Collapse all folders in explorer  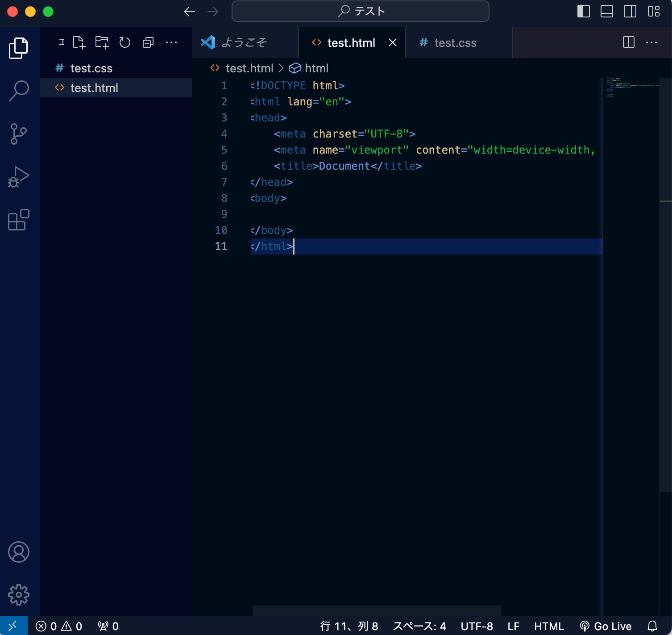coord(148,42)
